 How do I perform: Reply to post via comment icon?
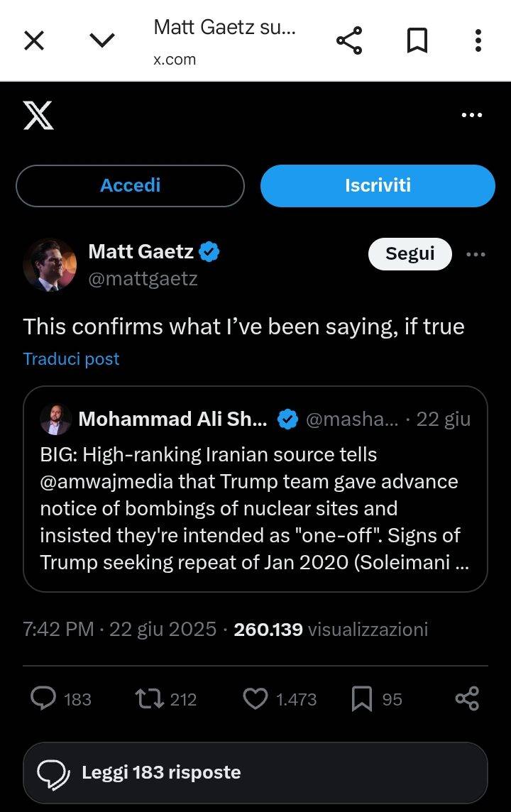click(43, 699)
